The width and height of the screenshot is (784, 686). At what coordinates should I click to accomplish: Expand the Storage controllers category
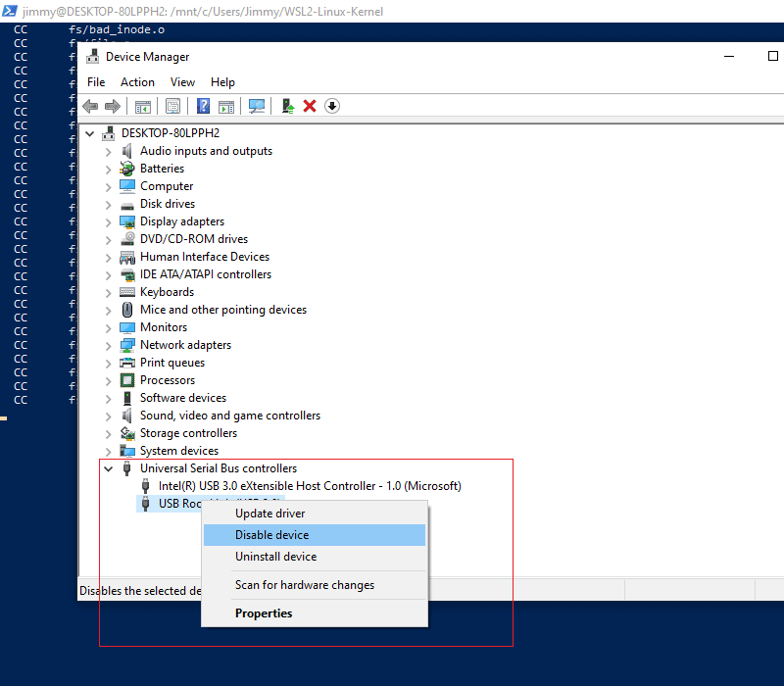pos(108,434)
